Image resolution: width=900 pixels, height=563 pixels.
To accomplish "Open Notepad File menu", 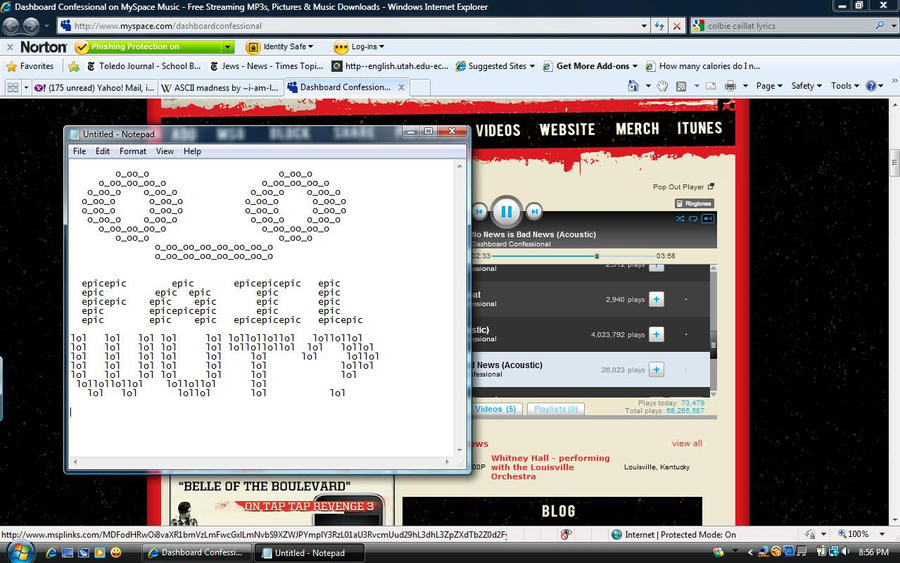I will click(x=79, y=152).
